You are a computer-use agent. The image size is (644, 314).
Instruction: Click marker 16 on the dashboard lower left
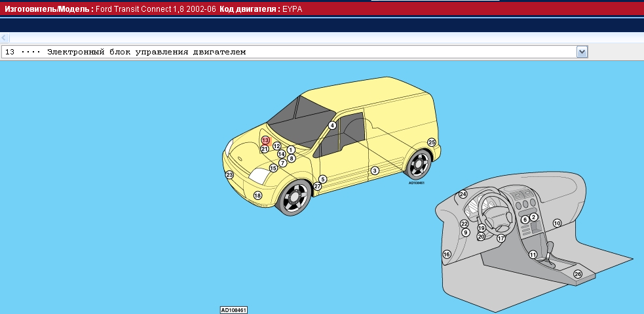coord(447,254)
